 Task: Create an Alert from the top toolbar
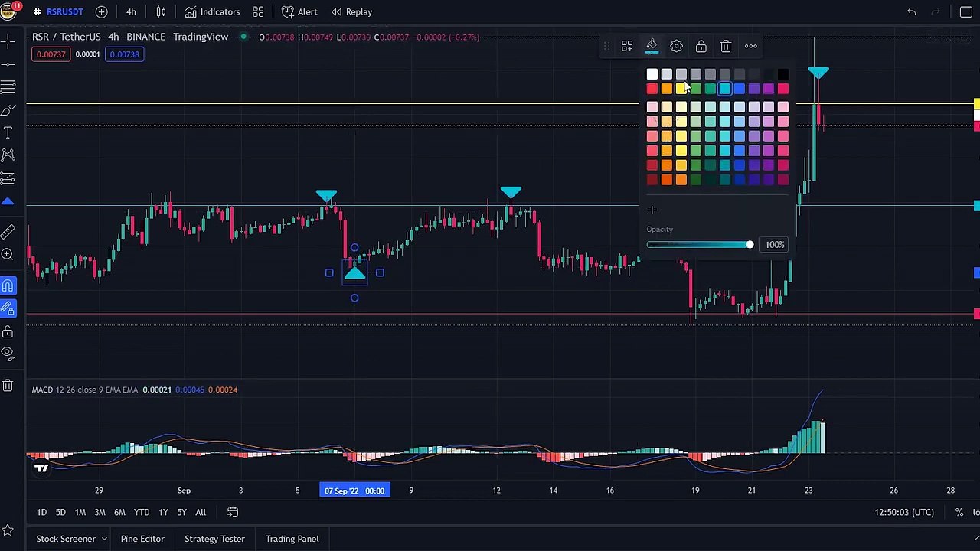pos(299,11)
